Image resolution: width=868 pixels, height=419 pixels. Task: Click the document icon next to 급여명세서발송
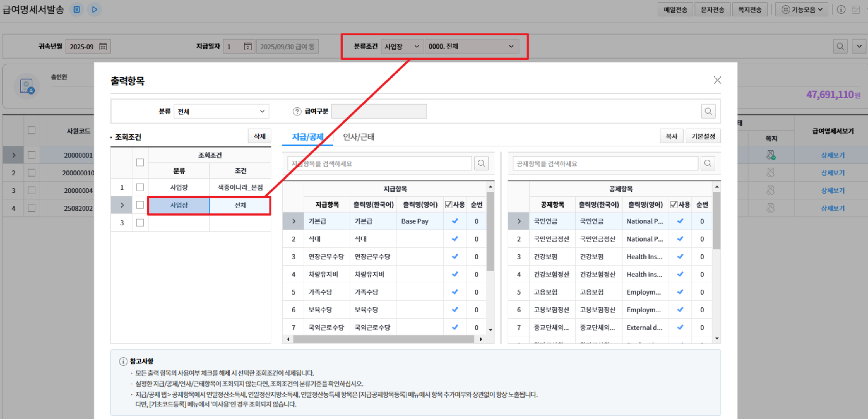(77, 10)
